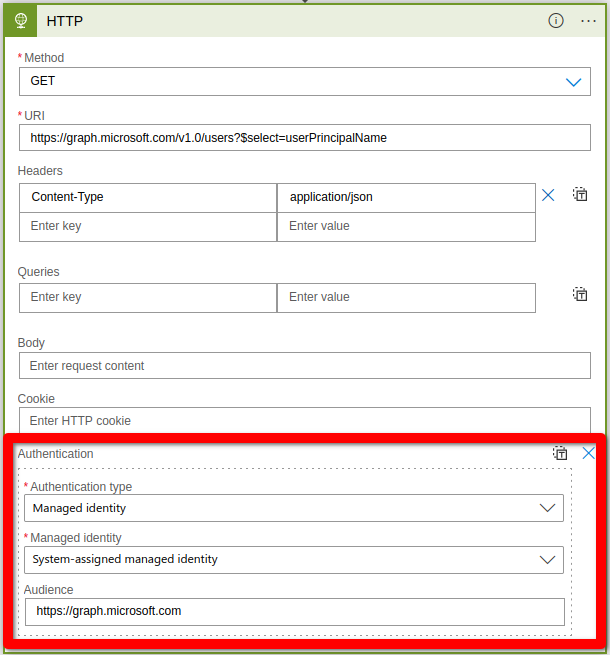Viewport: 610px width, 655px height.
Task: Open the HTTP action ellipsis menu
Action: [588, 21]
